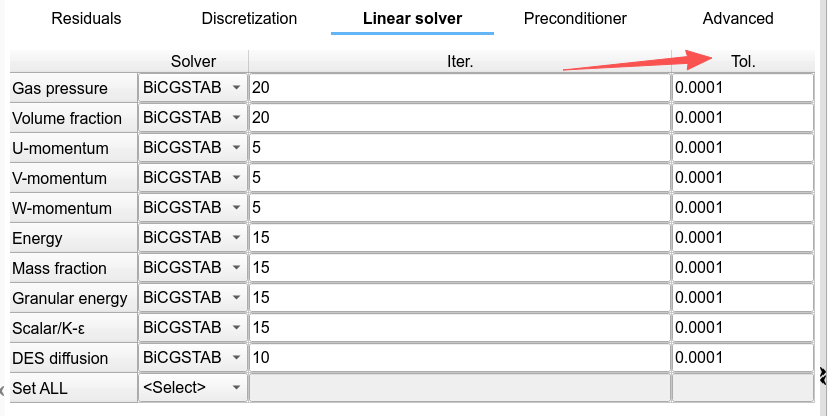Screen dimensions: 829x416
Task: Switch to the Residuals tab
Action: tap(86, 18)
